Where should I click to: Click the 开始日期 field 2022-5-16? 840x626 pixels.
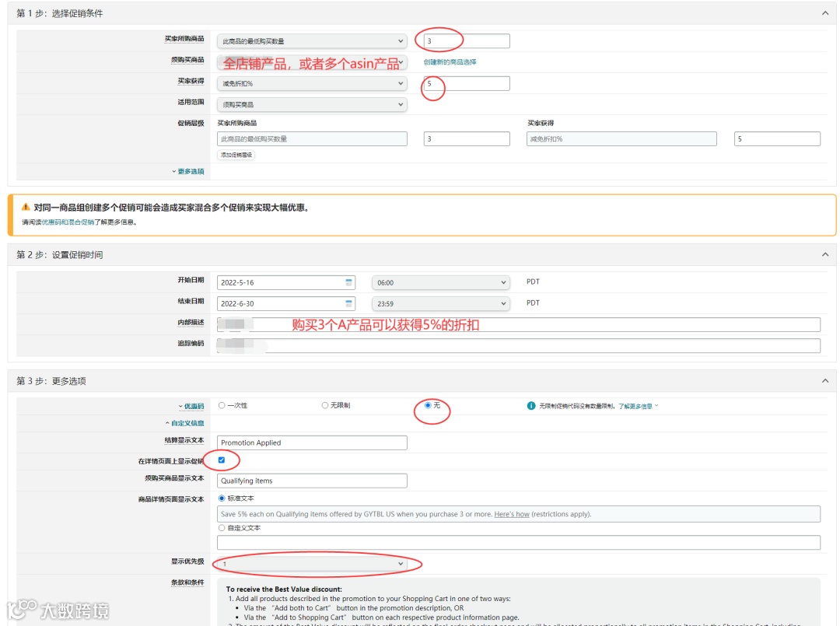click(286, 283)
